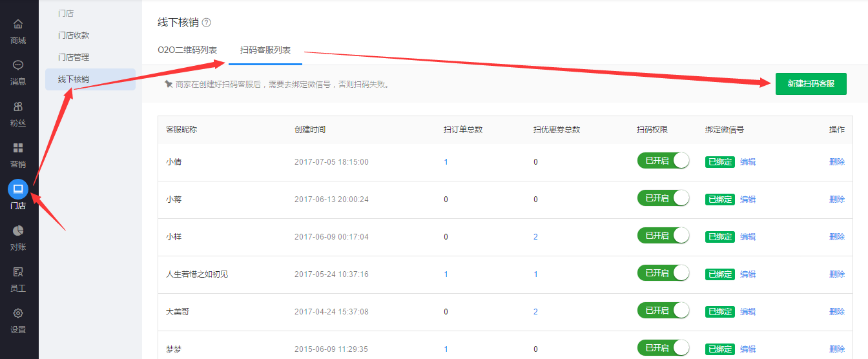Click the 消息 message bubble icon
Screen dimensions: 868x359
coord(18,65)
